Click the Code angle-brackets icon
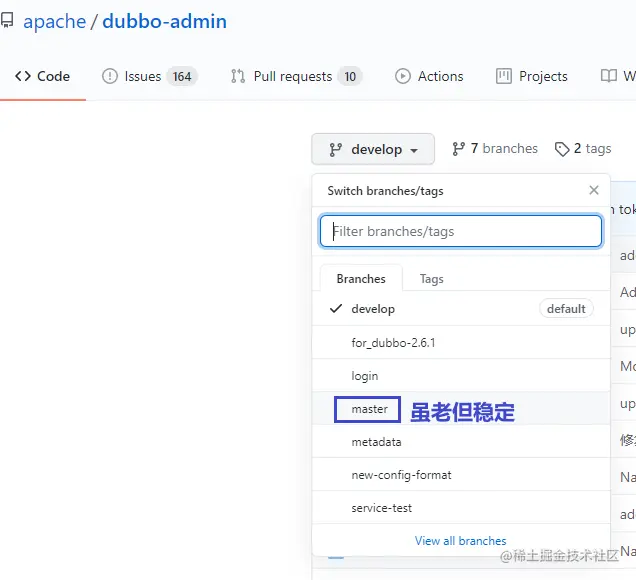636x580 pixels. point(23,76)
